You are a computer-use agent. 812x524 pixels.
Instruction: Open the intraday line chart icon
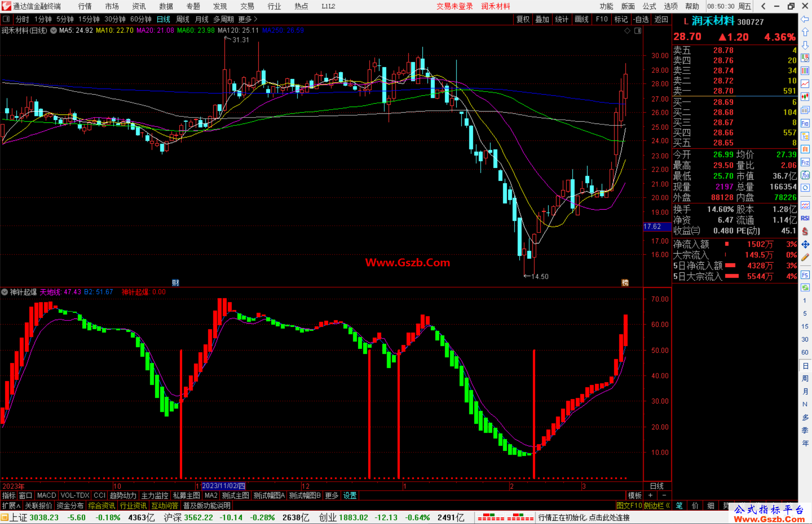[805, 84]
